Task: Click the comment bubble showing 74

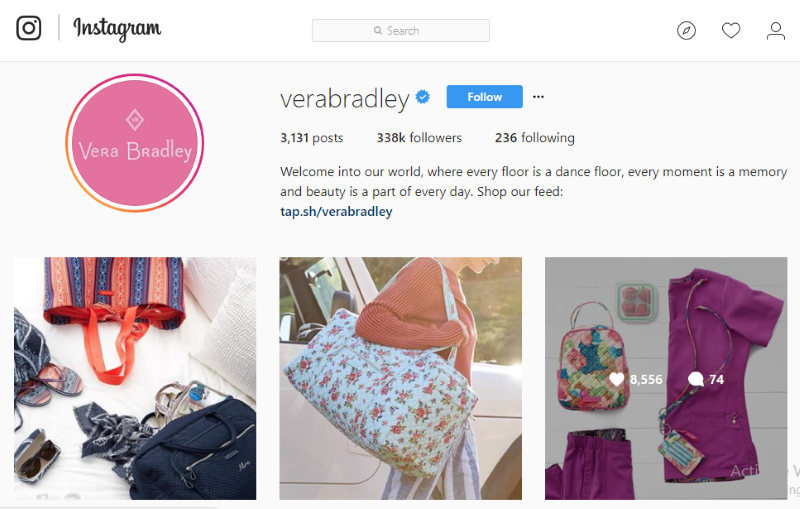Action: pyautogui.click(x=695, y=379)
